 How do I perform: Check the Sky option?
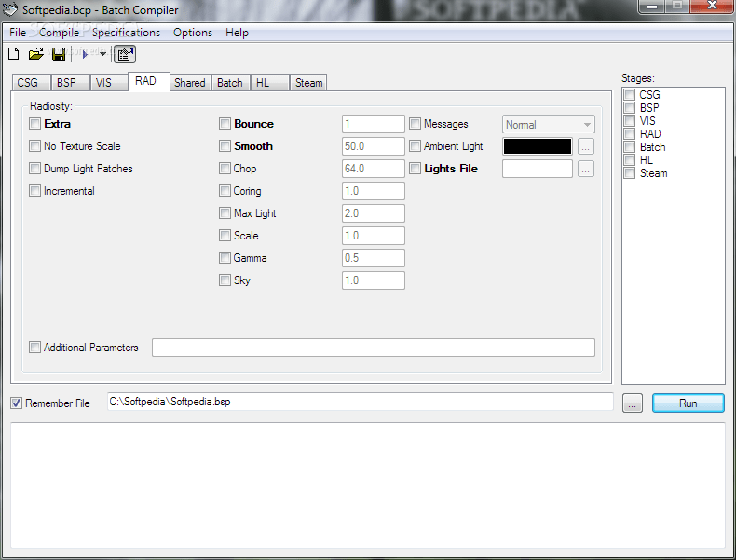(x=225, y=280)
